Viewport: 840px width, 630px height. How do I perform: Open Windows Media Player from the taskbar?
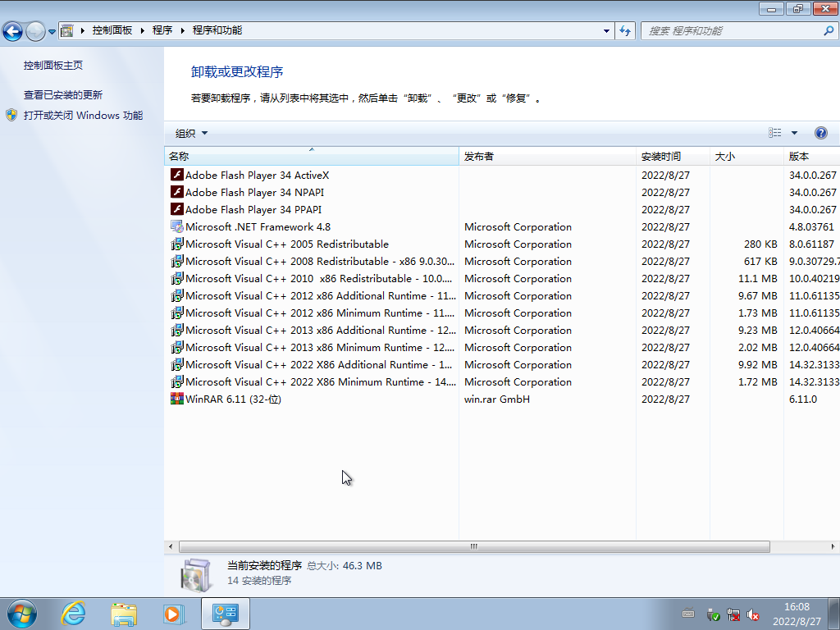tap(173, 613)
